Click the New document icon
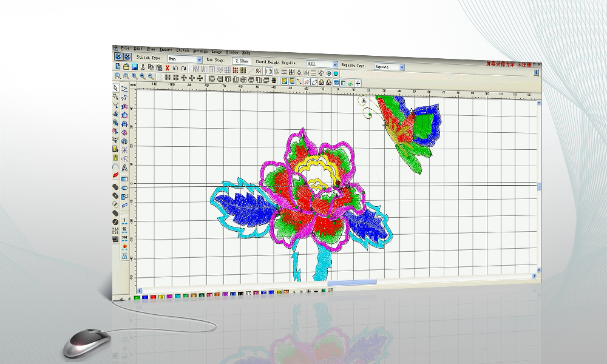 coord(118,67)
